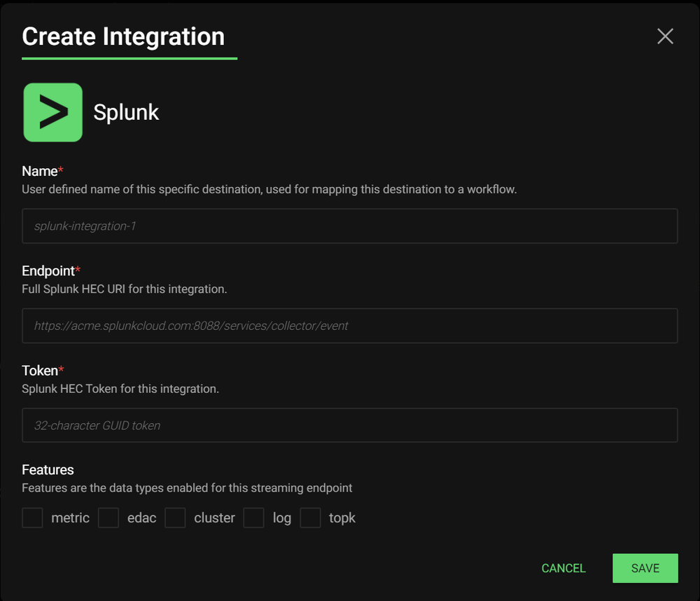This screenshot has height=601, width=700.
Task: Click the 'User defined name of this specific destination' description
Action: pyautogui.click(x=269, y=189)
